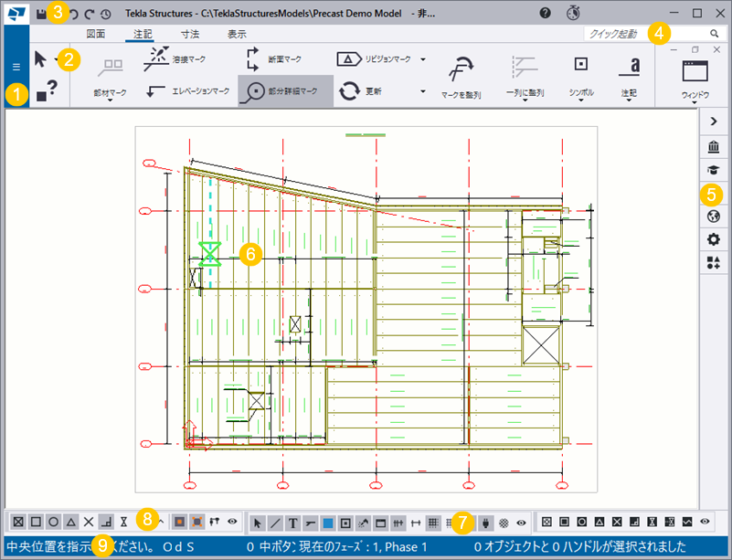This screenshot has width=732, height=560.
Task: Toggle the eye icon in the rightmost bottom toolbar
Action: 705,521
